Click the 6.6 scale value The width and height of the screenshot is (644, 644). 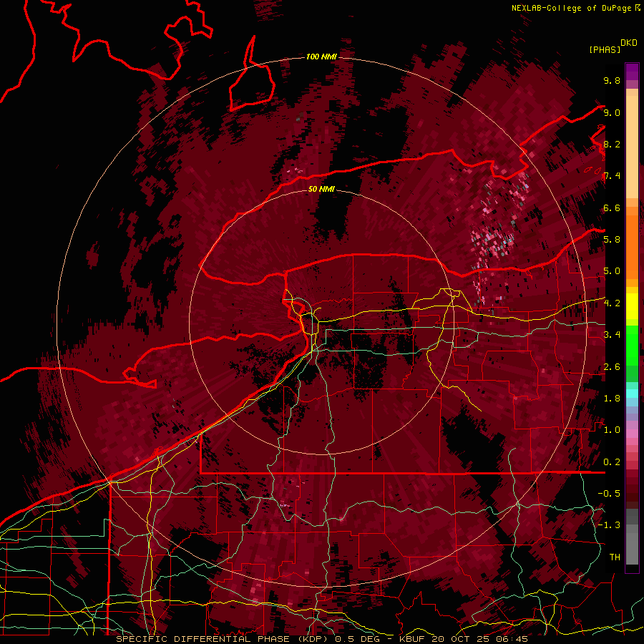pos(612,208)
